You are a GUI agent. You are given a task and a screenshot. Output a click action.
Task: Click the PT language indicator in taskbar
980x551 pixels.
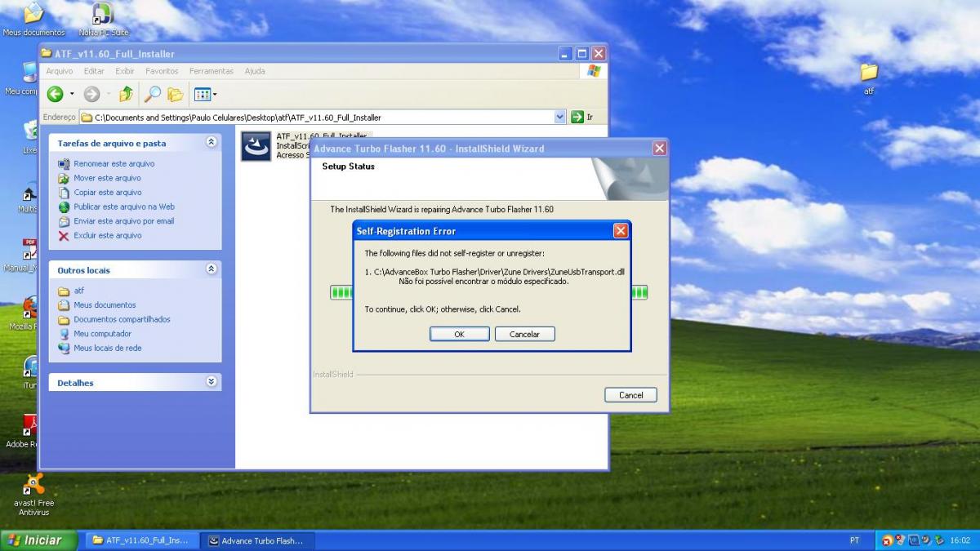854,540
